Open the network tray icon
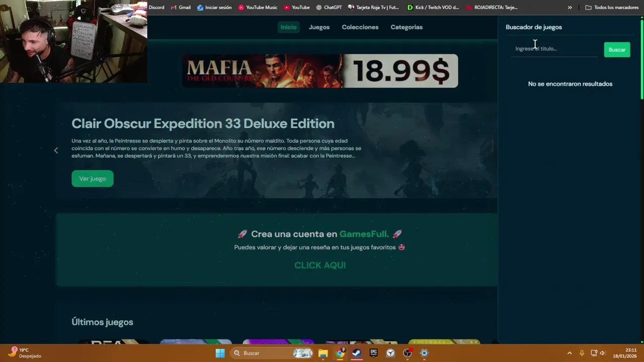The image size is (644, 362). [x=594, y=353]
